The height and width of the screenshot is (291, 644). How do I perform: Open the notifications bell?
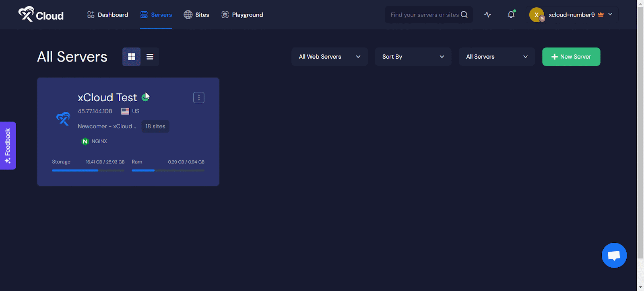pos(511,15)
